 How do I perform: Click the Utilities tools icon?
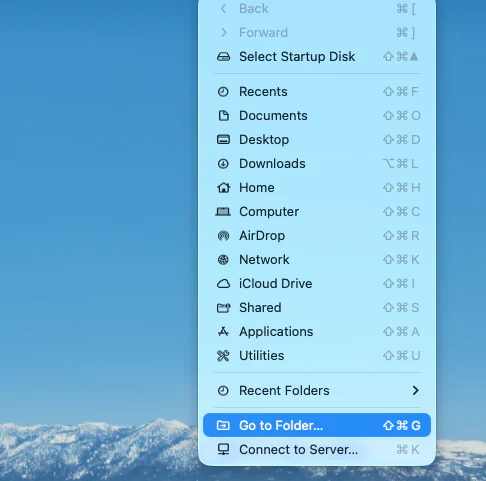click(223, 356)
